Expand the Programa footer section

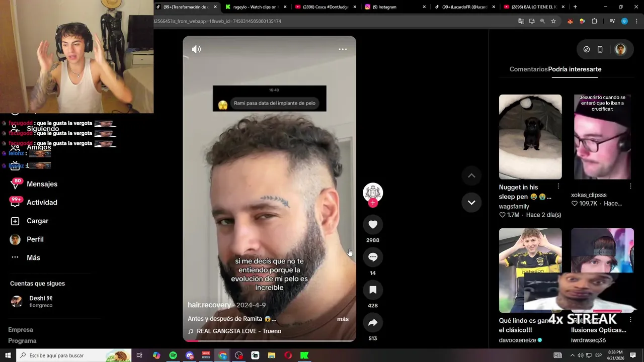click(22, 341)
